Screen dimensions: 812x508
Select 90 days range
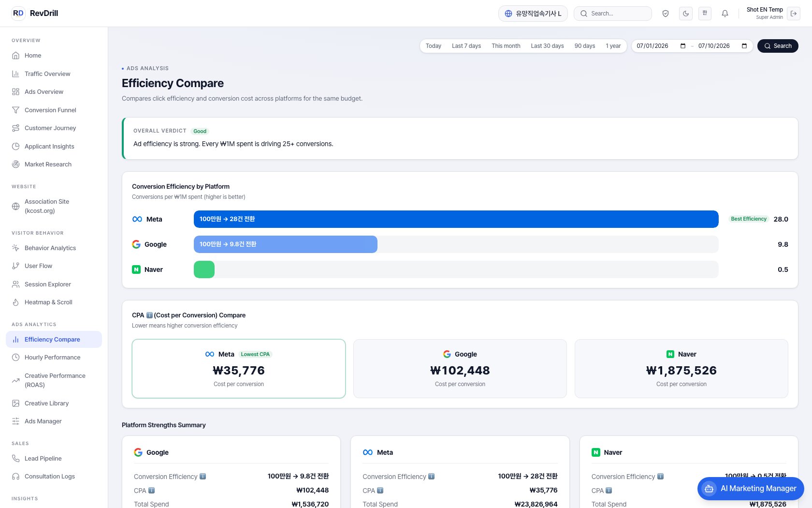585,46
